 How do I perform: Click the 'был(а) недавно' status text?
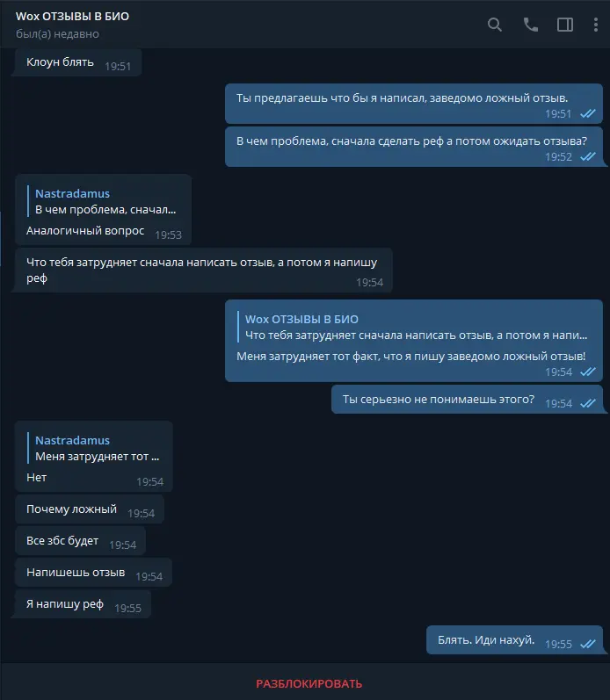click(x=57, y=34)
